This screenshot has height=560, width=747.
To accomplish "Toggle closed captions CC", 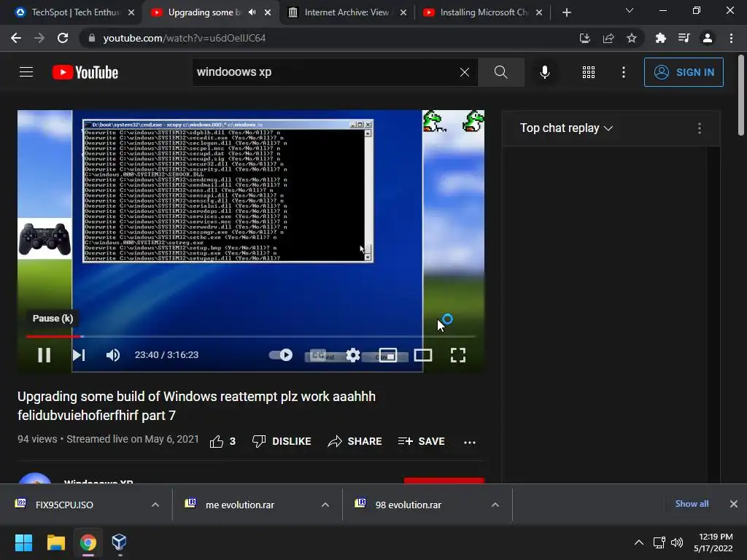I will pyautogui.click(x=318, y=355).
